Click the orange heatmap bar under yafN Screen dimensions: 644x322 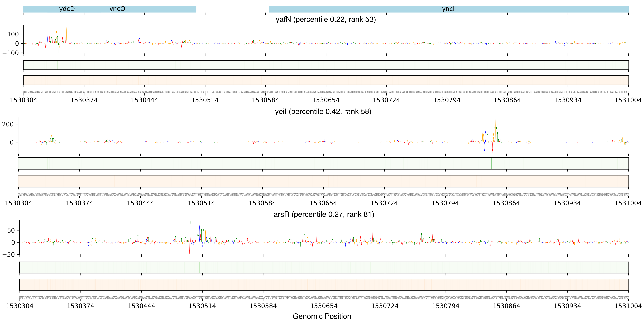click(x=325, y=80)
